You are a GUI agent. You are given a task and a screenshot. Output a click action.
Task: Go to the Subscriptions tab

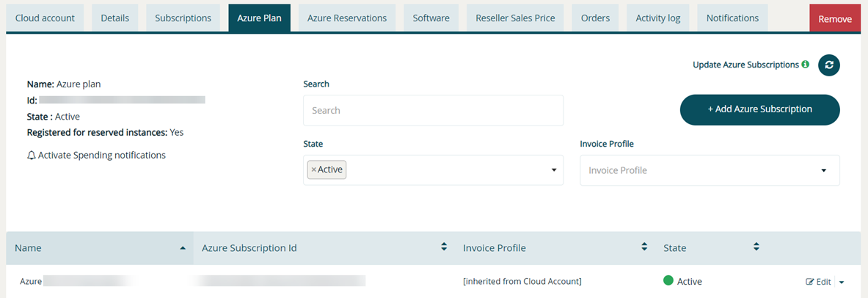tap(183, 18)
